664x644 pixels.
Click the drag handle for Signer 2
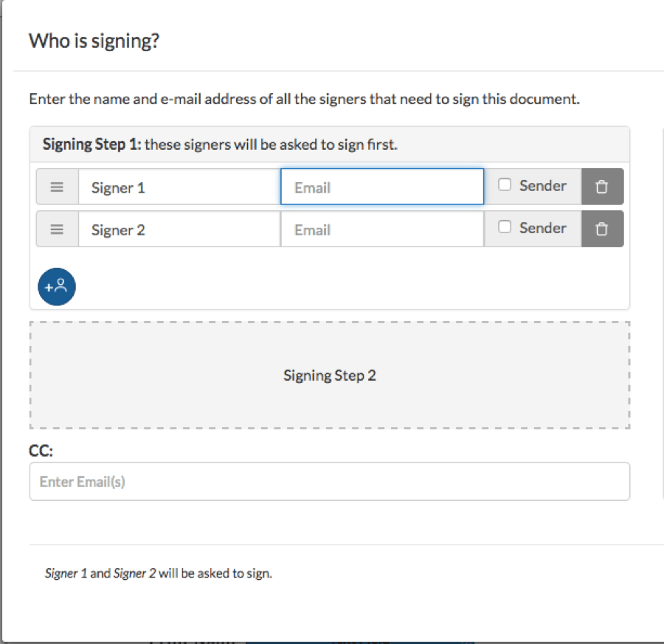[57, 229]
